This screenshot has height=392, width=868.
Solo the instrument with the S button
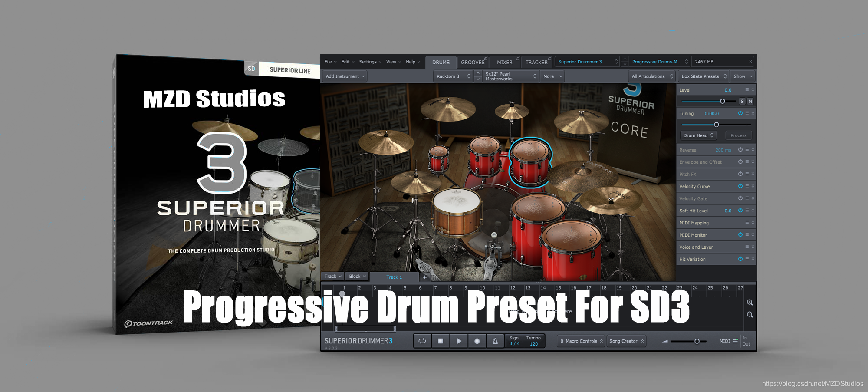742,101
